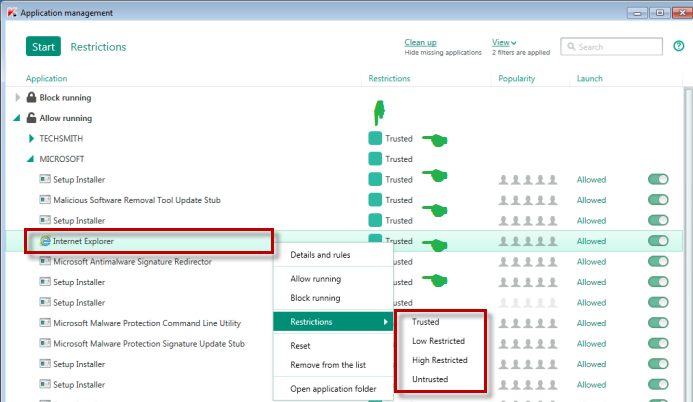This screenshot has width=693, height=402.
Task: Toggle launch switch for Malicious Software Removal Tool
Action: click(658, 200)
